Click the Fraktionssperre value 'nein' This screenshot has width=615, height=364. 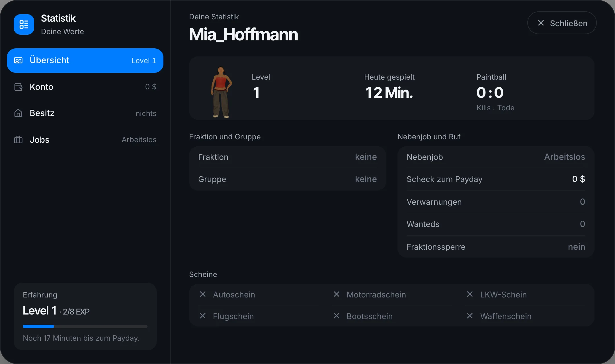[577, 247]
